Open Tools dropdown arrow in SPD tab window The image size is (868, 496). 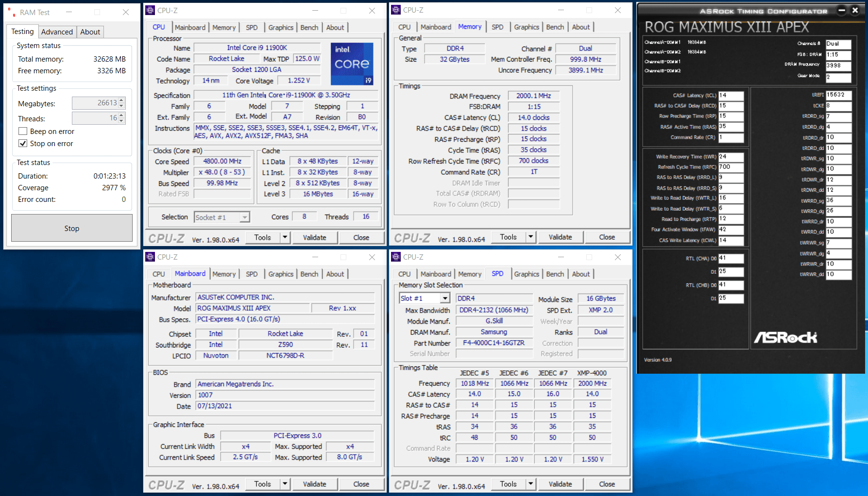[531, 484]
